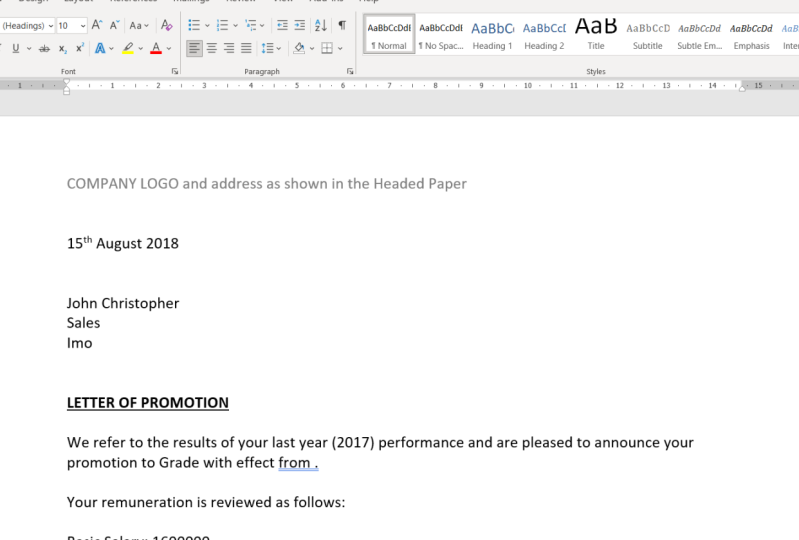The height and width of the screenshot is (540, 799).
Task: Expand the multilevel list dropdown arrow
Action: (x=262, y=25)
